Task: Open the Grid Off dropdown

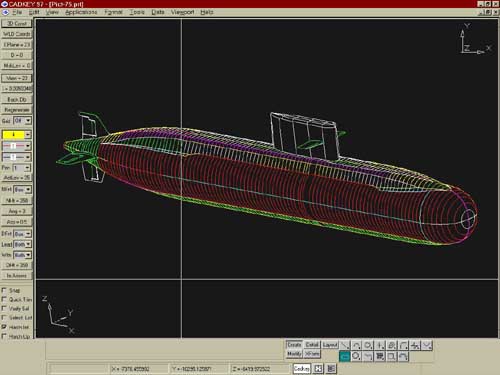Action: click(x=23, y=120)
